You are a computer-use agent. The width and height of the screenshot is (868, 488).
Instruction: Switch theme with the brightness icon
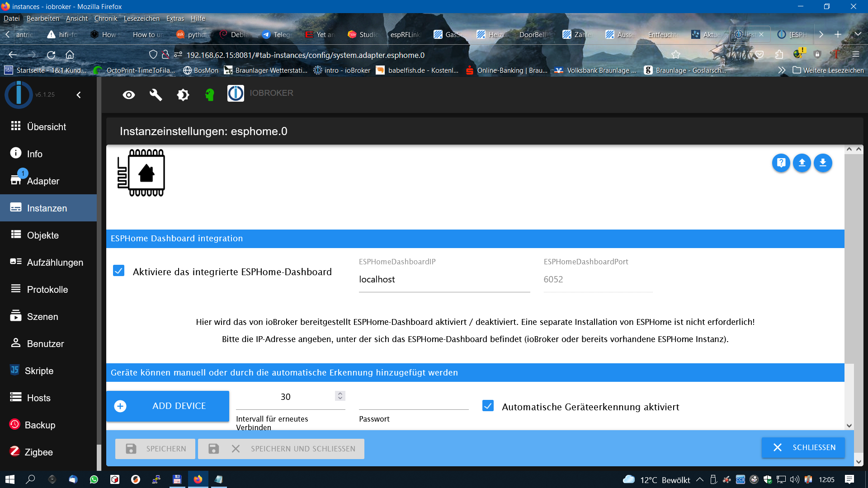click(x=183, y=95)
